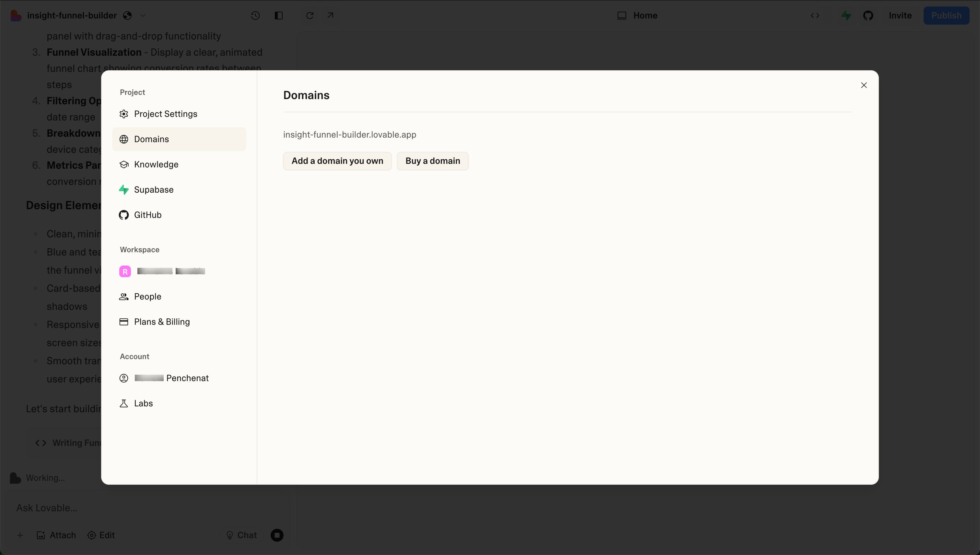
Task: Click the globe visibility icon beside project name
Action: click(x=127, y=16)
